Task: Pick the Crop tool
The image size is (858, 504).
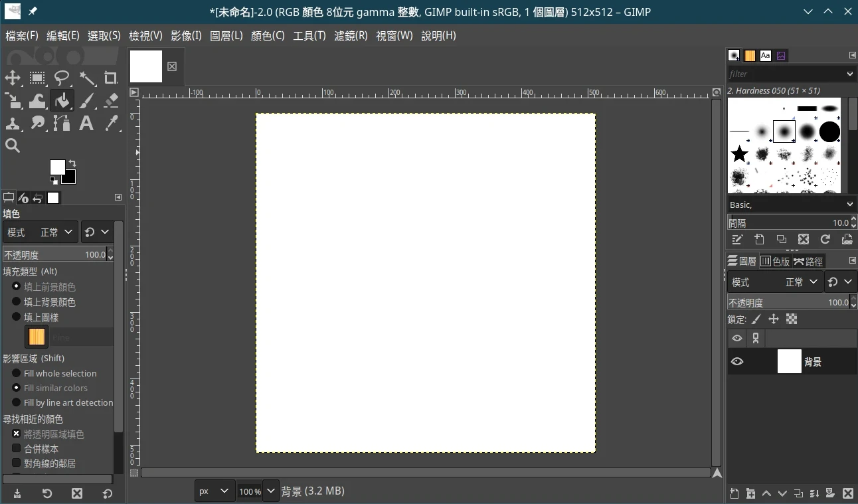Action: click(x=111, y=78)
